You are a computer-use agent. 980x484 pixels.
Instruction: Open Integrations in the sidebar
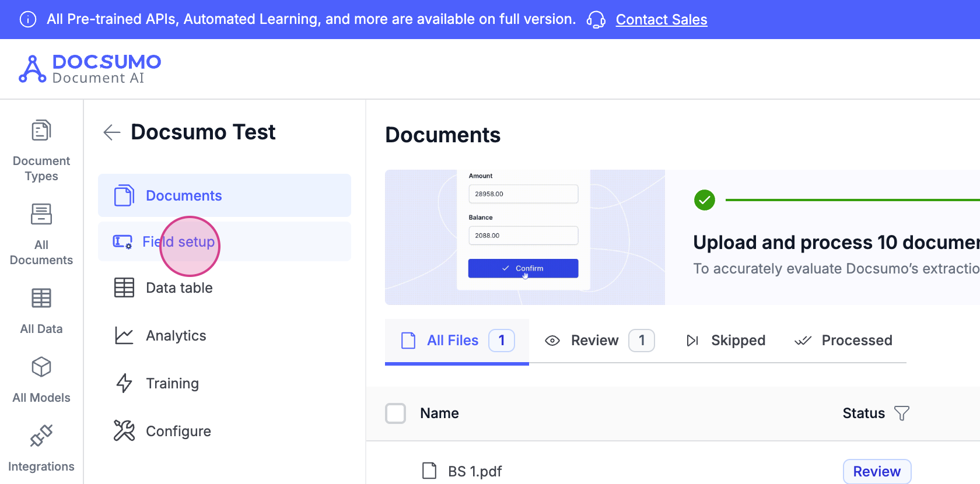point(41,449)
